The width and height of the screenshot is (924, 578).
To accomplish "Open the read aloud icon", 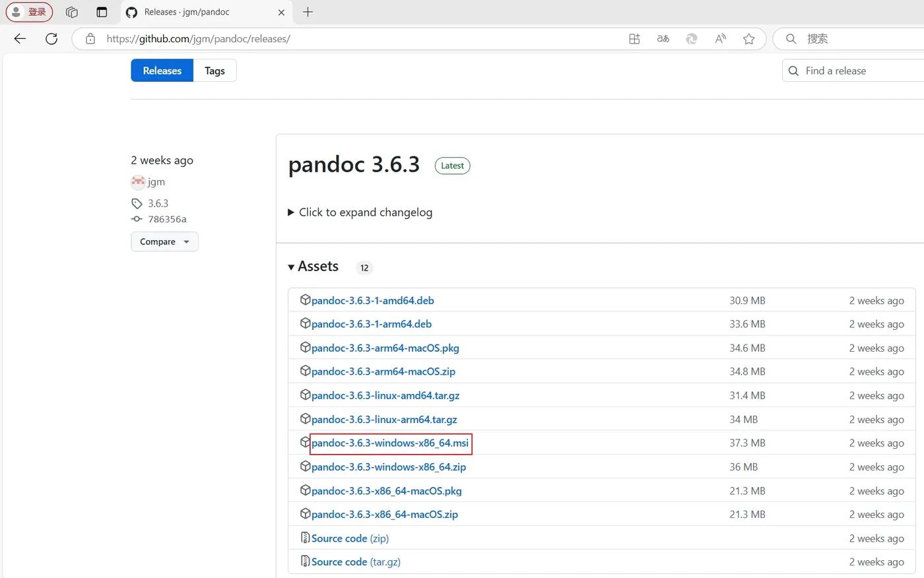I will coord(720,39).
